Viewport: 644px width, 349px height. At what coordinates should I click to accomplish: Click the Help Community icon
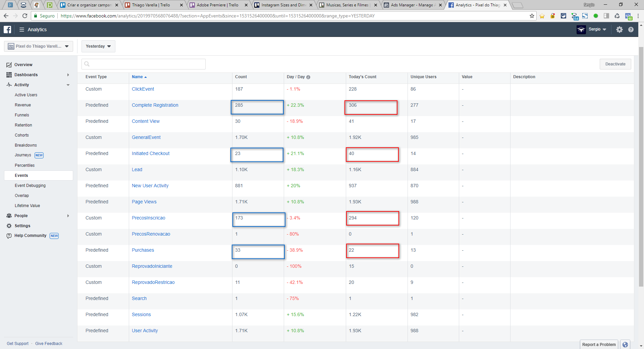pyautogui.click(x=9, y=236)
